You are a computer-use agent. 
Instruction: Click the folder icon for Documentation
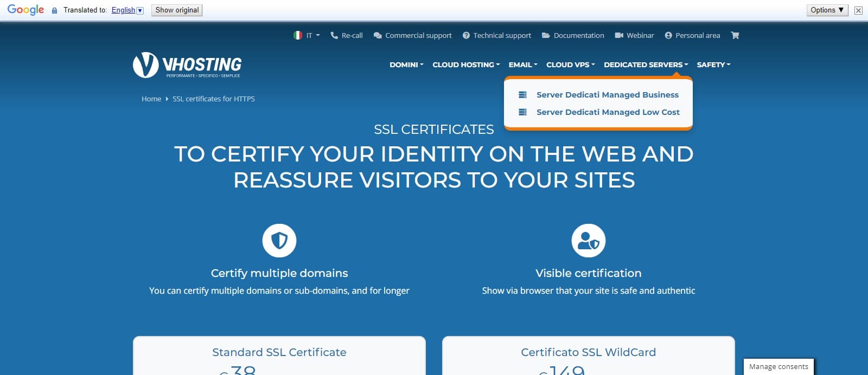(x=546, y=35)
